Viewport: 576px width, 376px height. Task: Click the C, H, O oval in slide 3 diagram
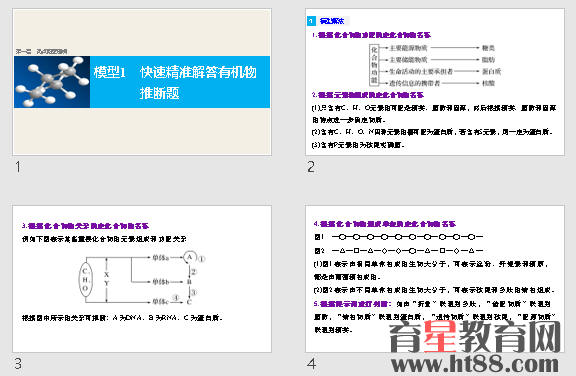tap(86, 280)
